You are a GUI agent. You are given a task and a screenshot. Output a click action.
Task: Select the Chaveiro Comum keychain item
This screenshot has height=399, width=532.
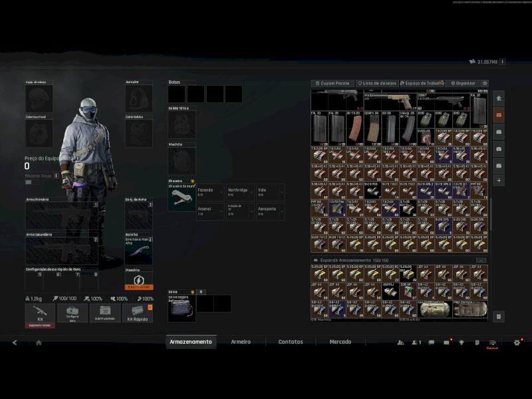[x=182, y=198]
